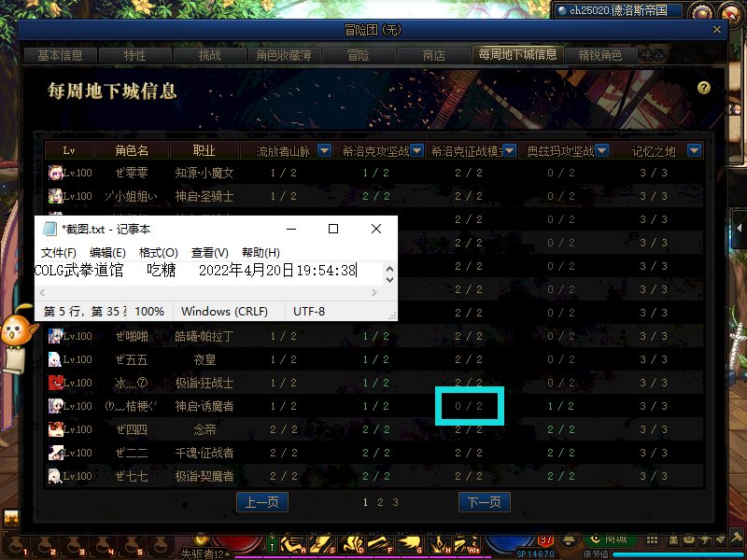Click red avatar in 极诣·狂战士 row
Screen dimensions: 747x560
55,383
